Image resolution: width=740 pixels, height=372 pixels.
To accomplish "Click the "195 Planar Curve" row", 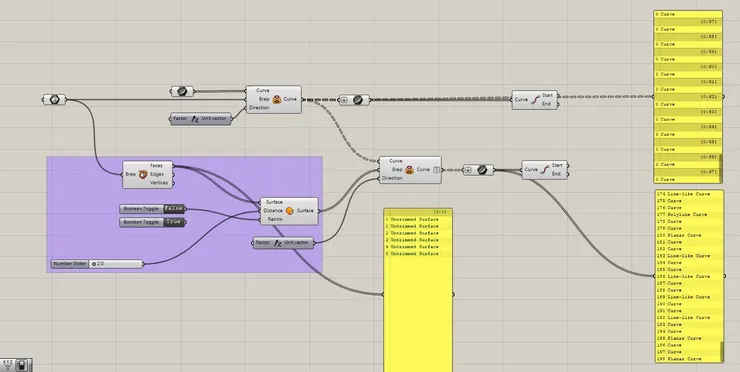I will click(x=689, y=338).
